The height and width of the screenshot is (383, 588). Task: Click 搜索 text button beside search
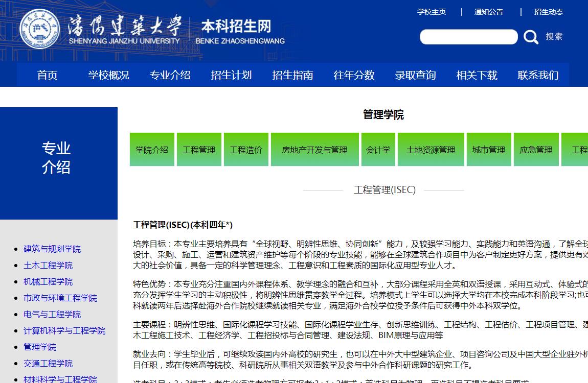click(x=554, y=37)
